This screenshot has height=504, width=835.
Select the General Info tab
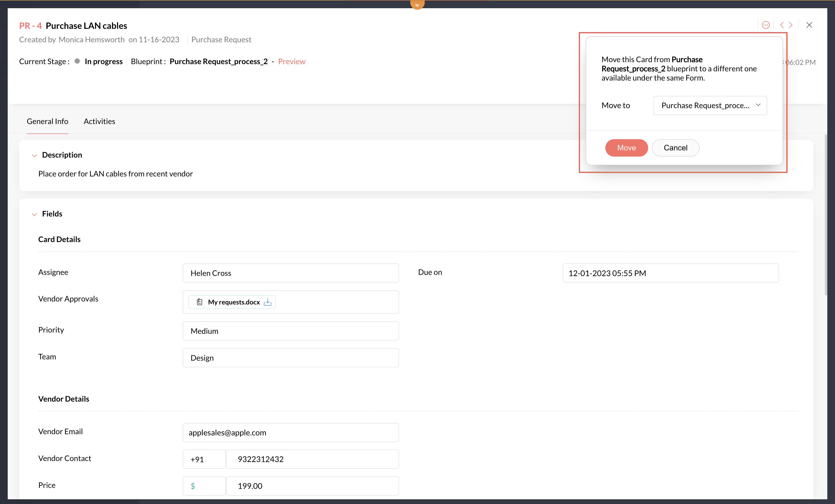[47, 121]
